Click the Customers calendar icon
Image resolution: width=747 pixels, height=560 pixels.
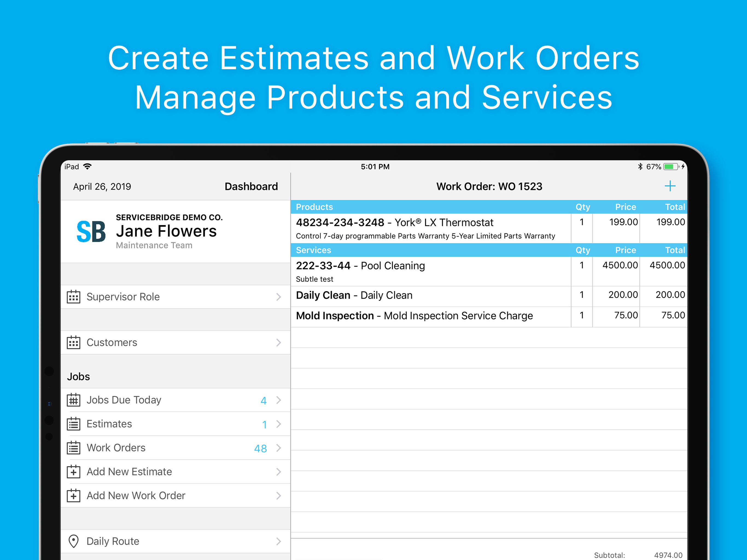[74, 343]
